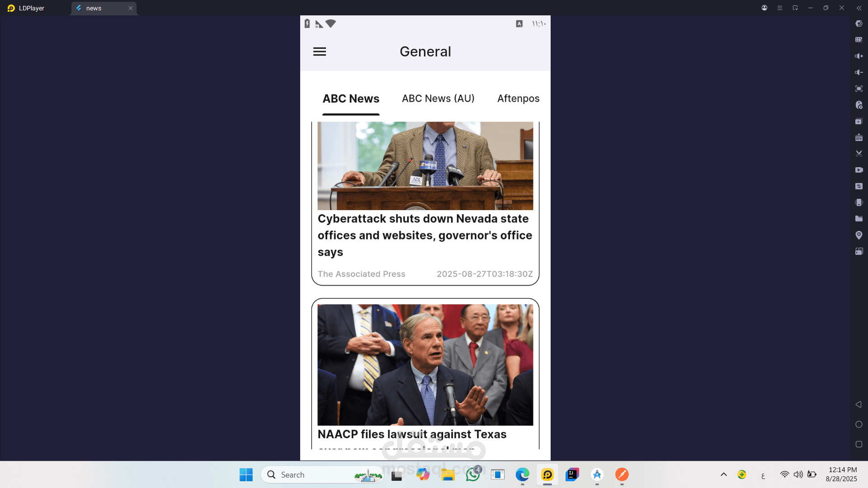Click the 2025-08-27T03:18:30Z timestamp
Image resolution: width=868 pixels, height=488 pixels.
(x=485, y=274)
